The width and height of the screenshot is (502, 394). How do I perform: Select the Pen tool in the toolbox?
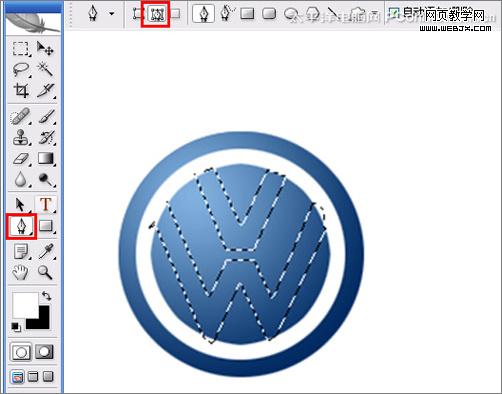(21, 226)
